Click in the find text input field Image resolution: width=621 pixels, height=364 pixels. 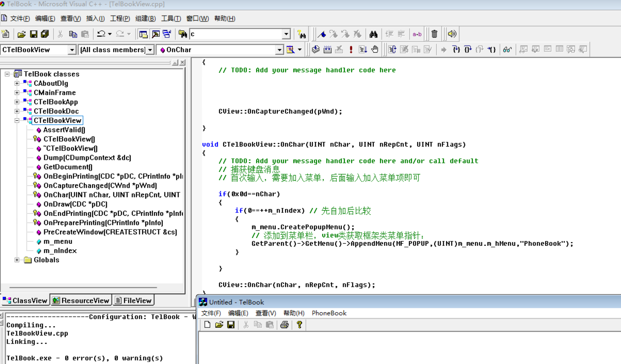pos(236,34)
